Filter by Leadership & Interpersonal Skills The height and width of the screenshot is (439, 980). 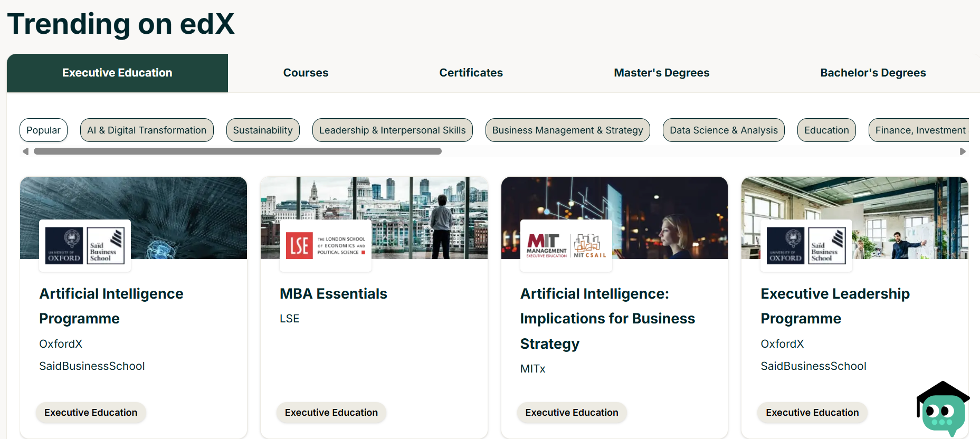click(393, 130)
